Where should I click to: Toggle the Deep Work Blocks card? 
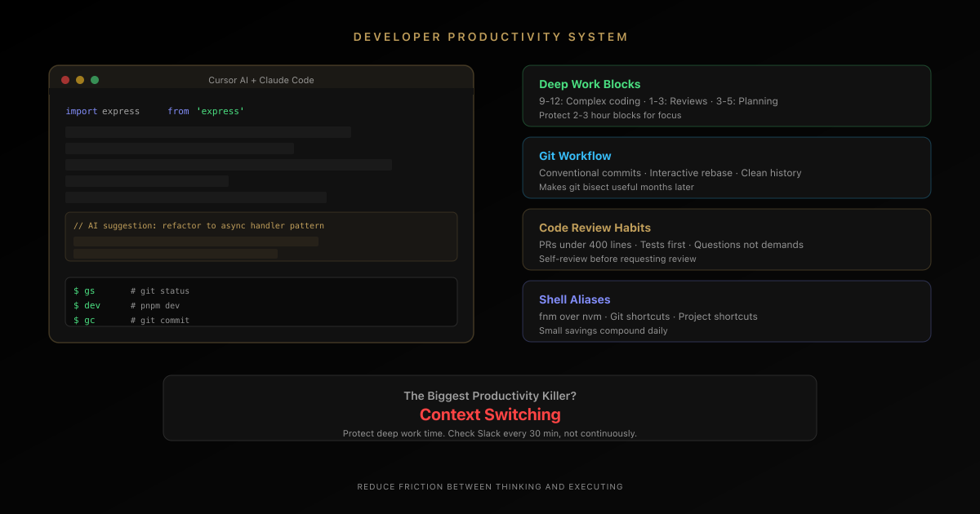point(726,95)
